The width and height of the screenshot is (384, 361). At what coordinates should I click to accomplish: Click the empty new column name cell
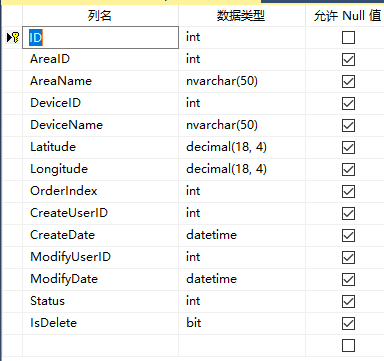click(100, 345)
